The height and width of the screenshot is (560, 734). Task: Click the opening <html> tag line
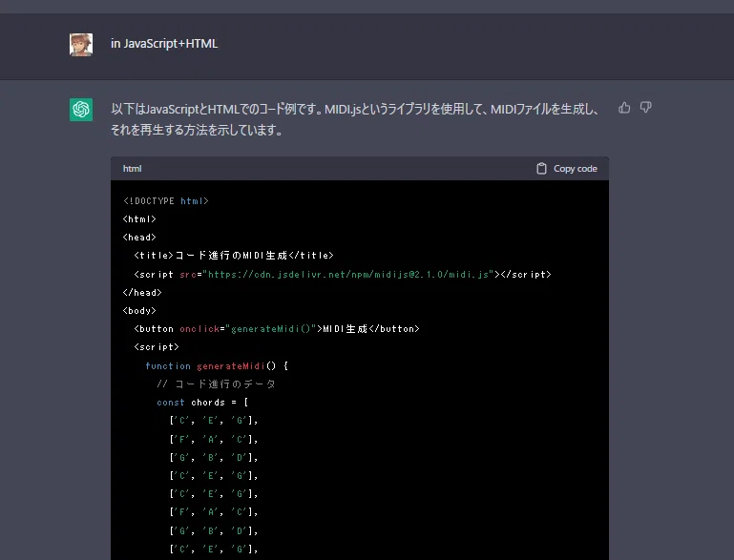[x=139, y=219]
